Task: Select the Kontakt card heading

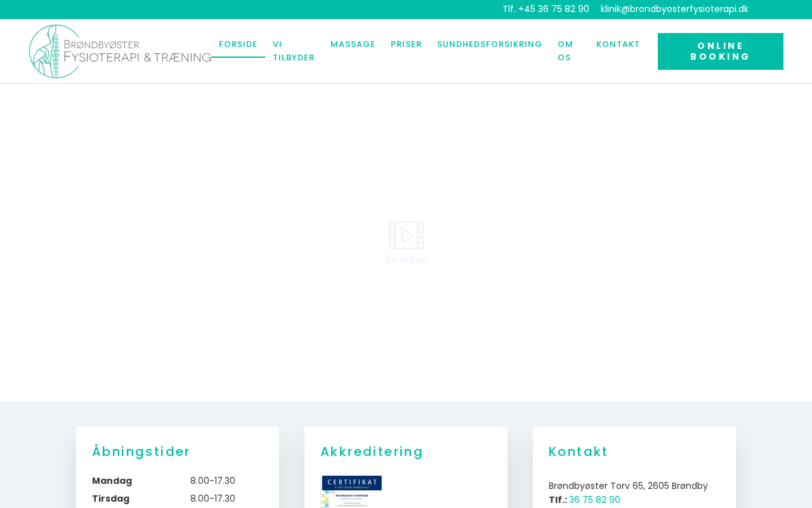Action: pyautogui.click(x=579, y=451)
